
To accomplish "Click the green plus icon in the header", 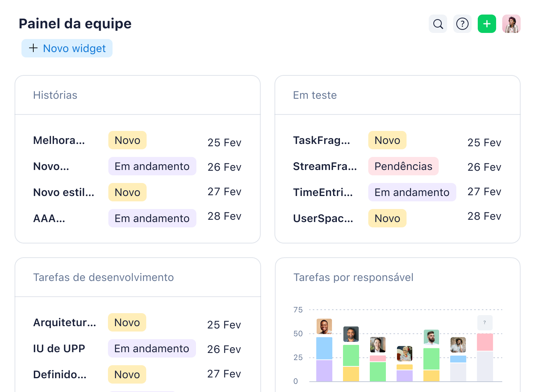I will point(487,24).
